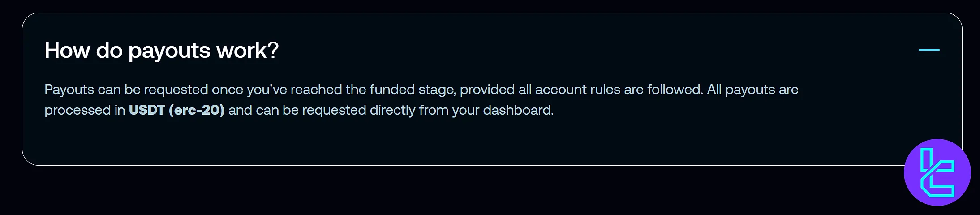This screenshot has width=980, height=215.
Task: Click "work?" at the heading's end
Action: 247,50
